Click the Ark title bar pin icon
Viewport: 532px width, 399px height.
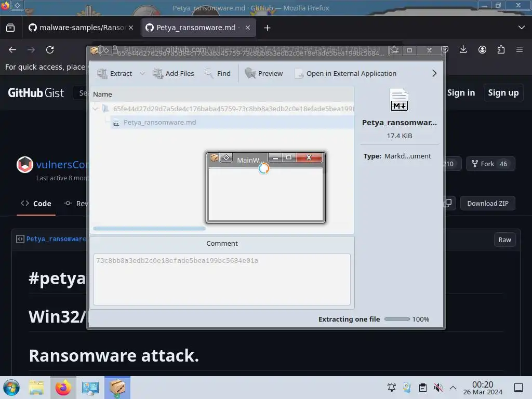coord(106,50)
